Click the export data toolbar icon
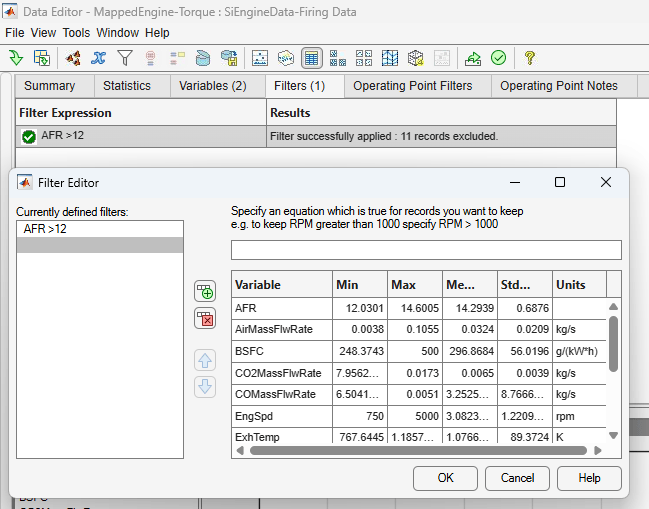This screenshot has width=649, height=509. (x=473, y=58)
